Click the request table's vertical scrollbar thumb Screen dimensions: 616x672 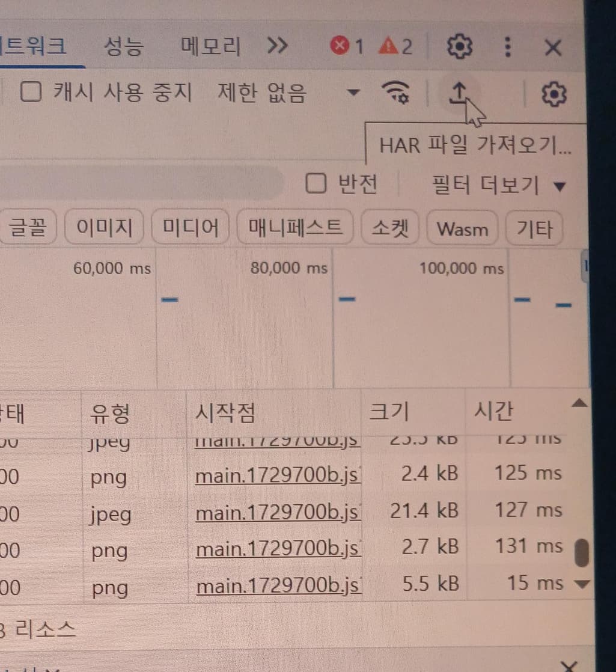point(582,552)
